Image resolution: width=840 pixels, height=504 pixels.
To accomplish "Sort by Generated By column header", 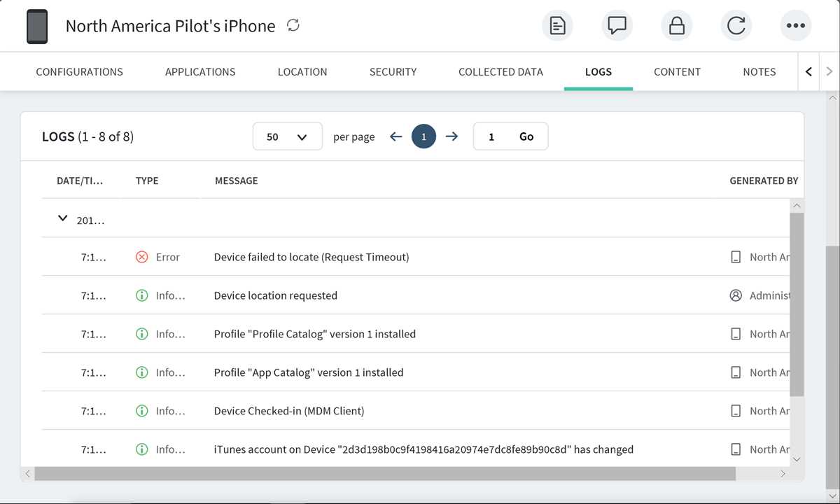I will pyautogui.click(x=764, y=181).
